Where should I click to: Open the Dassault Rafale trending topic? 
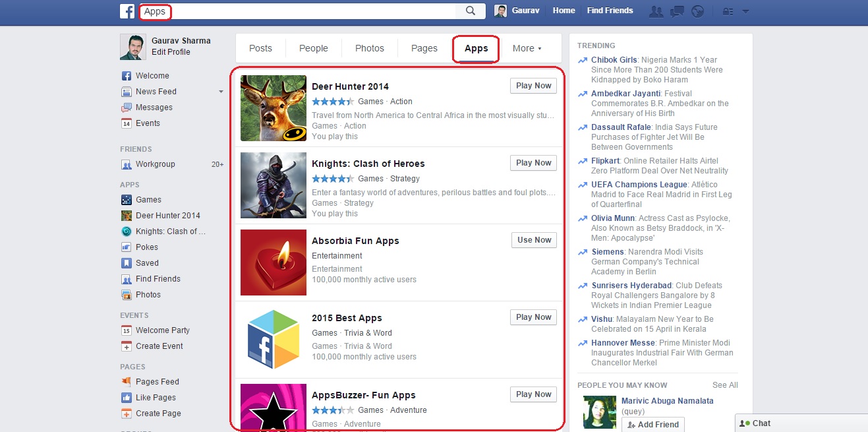click(x=622, y=127)
